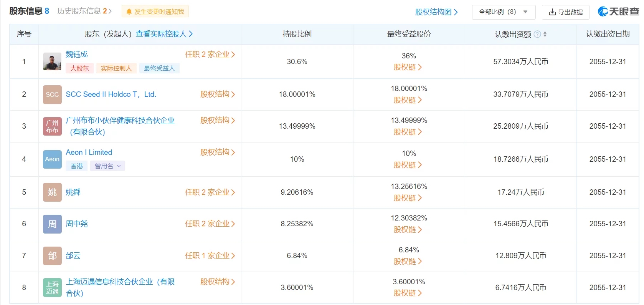Expand 股权结构 for SCC Seed II Holdco
The width and height of the screenshot is (644, 305).
pyautogui.click(x=218, y=94)
